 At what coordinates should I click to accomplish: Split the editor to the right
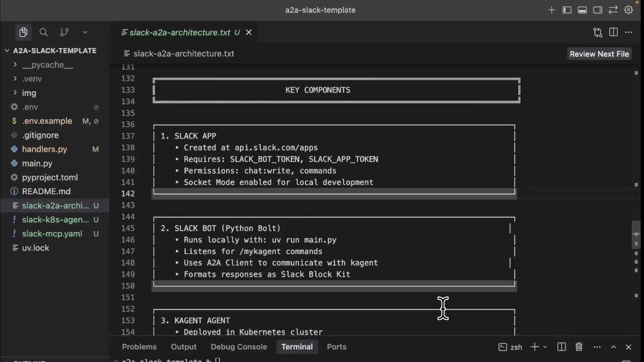click(x=613, y=32)
